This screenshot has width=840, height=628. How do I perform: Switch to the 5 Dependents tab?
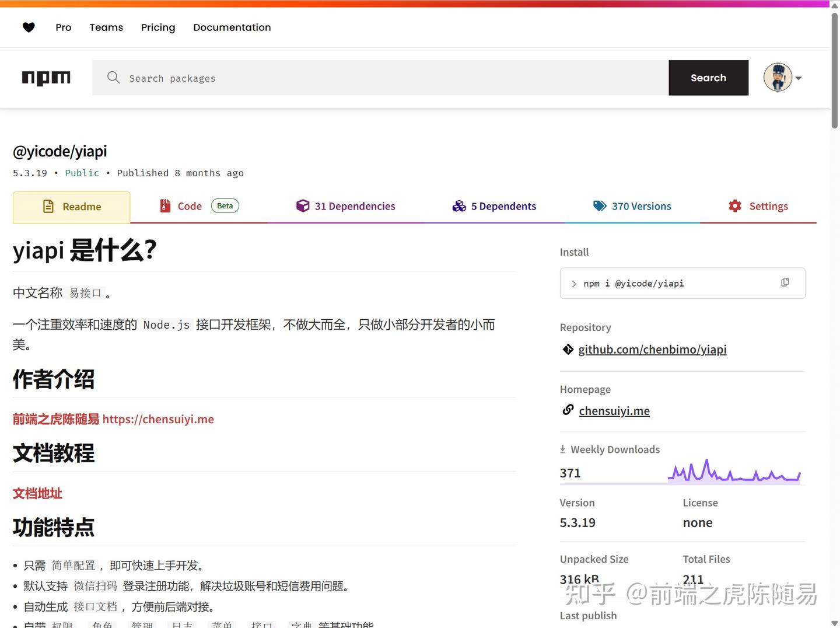click(x=503, y=205)
